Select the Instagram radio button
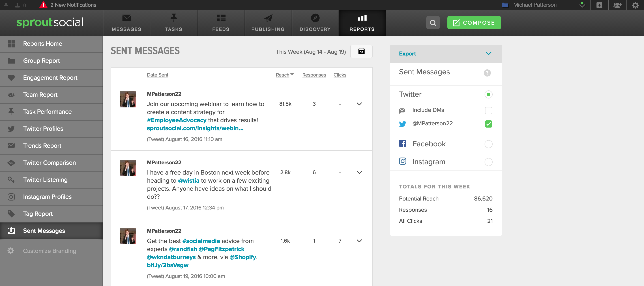This screenshot has height=286, width=644. [488, 162]
